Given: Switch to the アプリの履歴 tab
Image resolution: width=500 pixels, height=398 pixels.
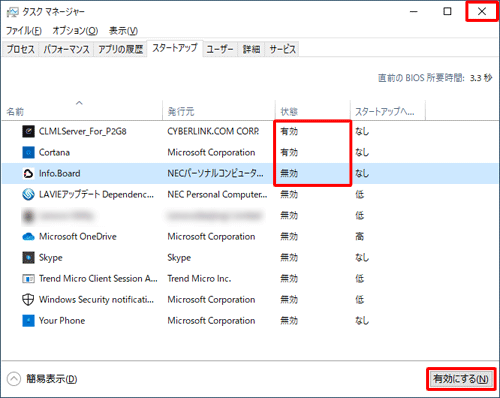Looking at the screenshot, I should 121,49.
